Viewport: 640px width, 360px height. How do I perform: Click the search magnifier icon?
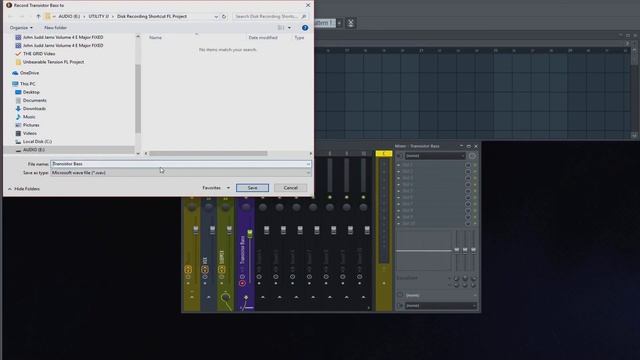pyautogui.click(x=304, y=16)
